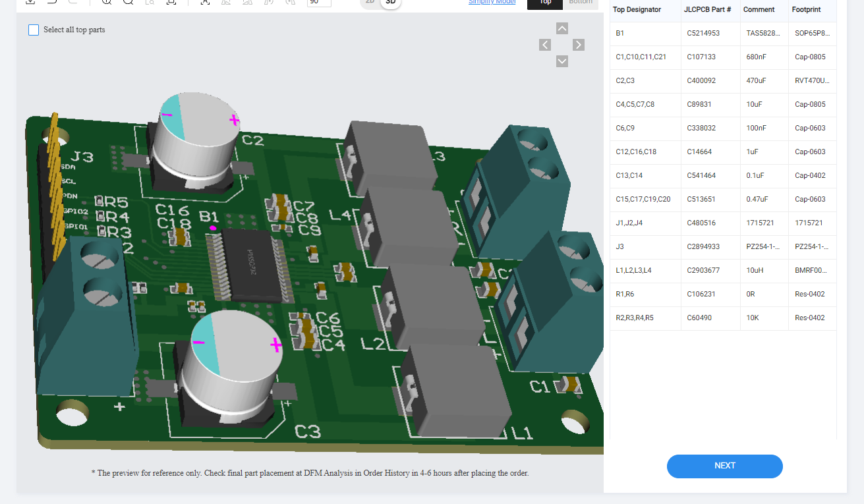Select the C6,C9 designator cell
Screen dimensions: 864x504
tap(645, 128)
